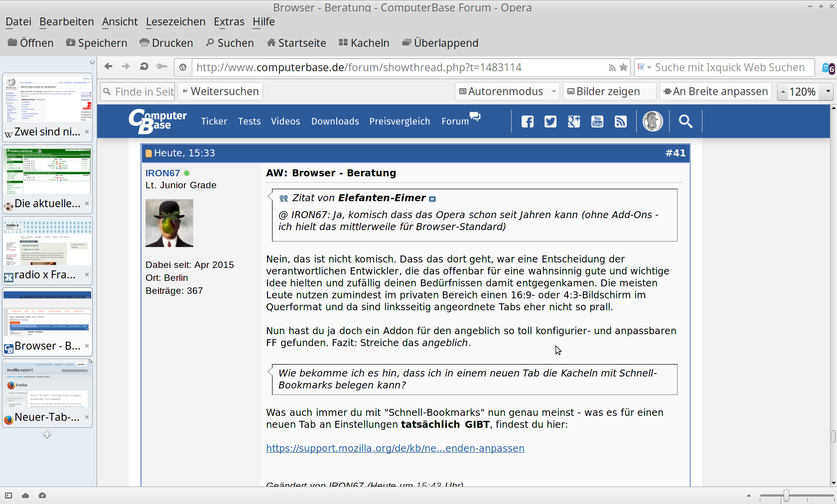Click the post status icon beside Heute, 15:33
Screen dimensions: 837x504
tap(148, 153)
